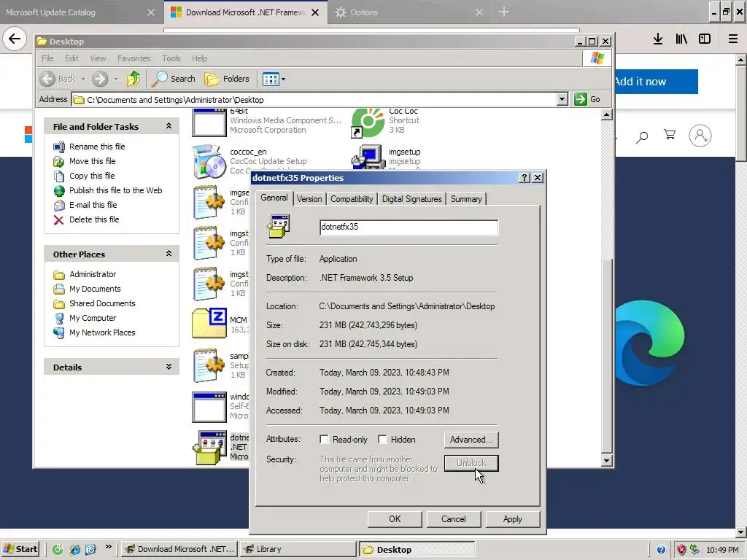Toggle the Hidden attribute checkbox
This screenshot has height=560, width=747.
(x=382, y=440)
